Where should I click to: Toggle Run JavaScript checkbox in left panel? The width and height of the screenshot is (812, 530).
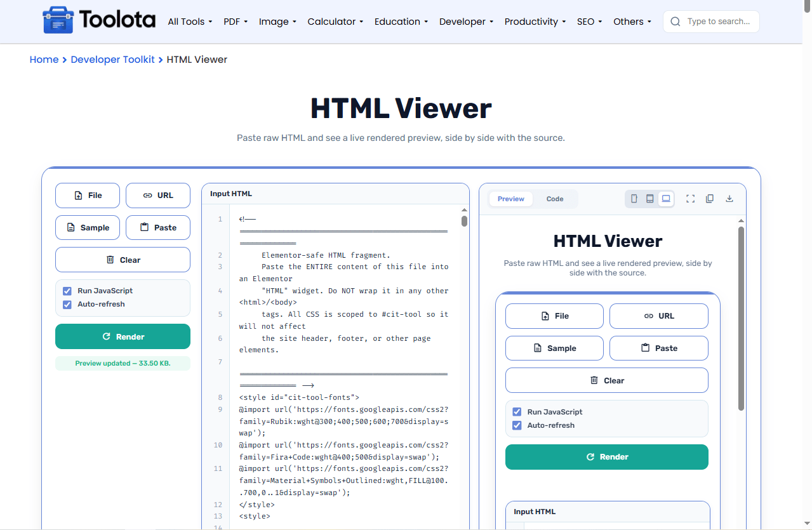[67, 291]
